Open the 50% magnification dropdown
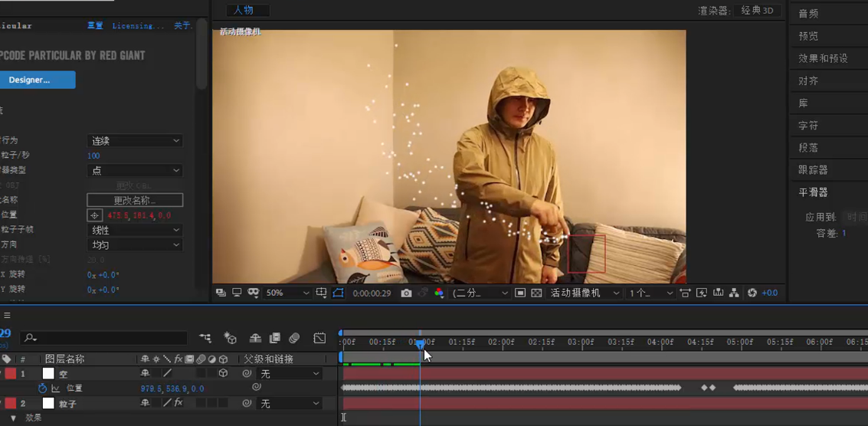 coord(287,293)
